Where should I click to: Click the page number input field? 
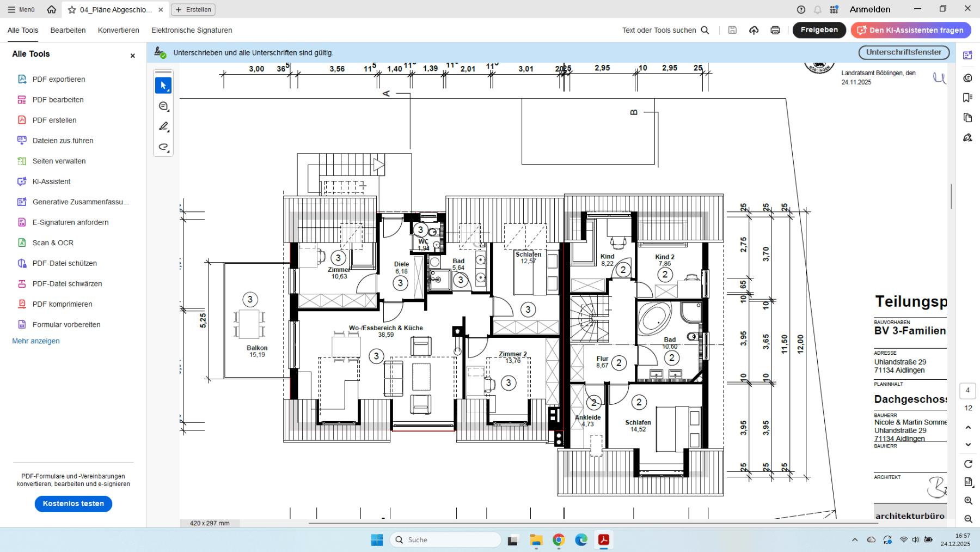pos(968,390)
